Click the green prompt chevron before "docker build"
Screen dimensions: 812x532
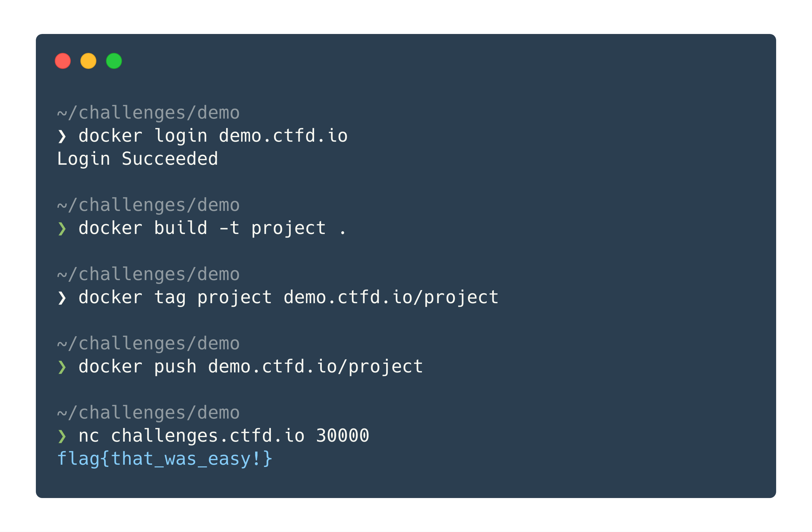[x=62, y=229]
